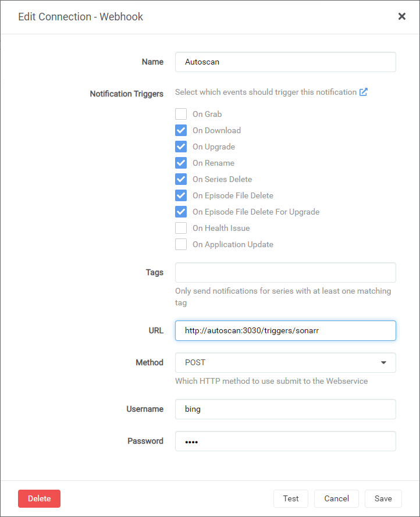Click the Tags input field
This screenshot has height=517, width=420.
(285, 272)
